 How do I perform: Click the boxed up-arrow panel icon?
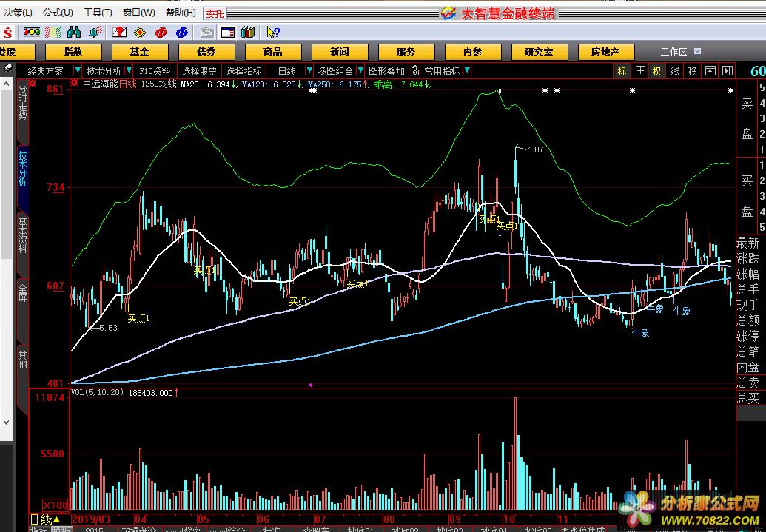pyautogui.click(x=710, y=71)
